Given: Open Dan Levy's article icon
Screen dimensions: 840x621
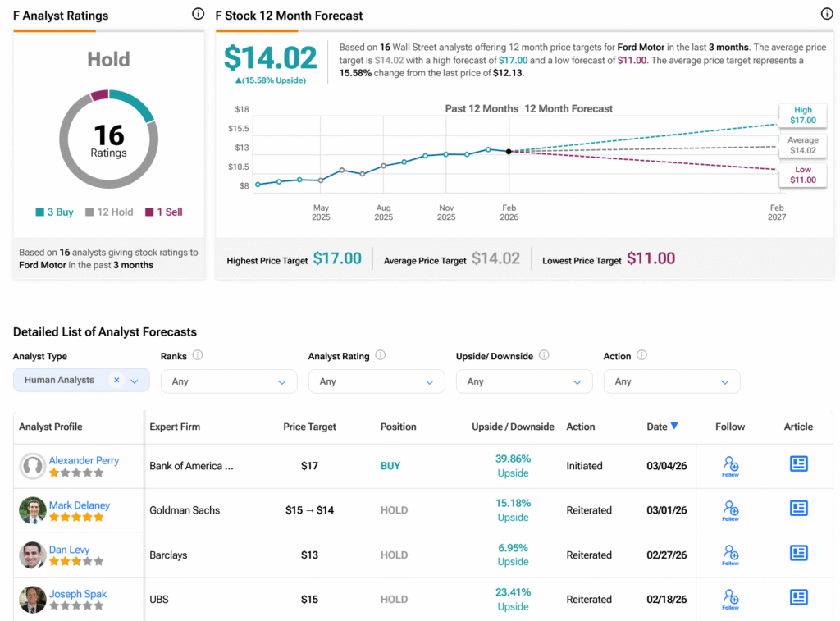Looking at the screenshot, I should (x=798, y=552).
